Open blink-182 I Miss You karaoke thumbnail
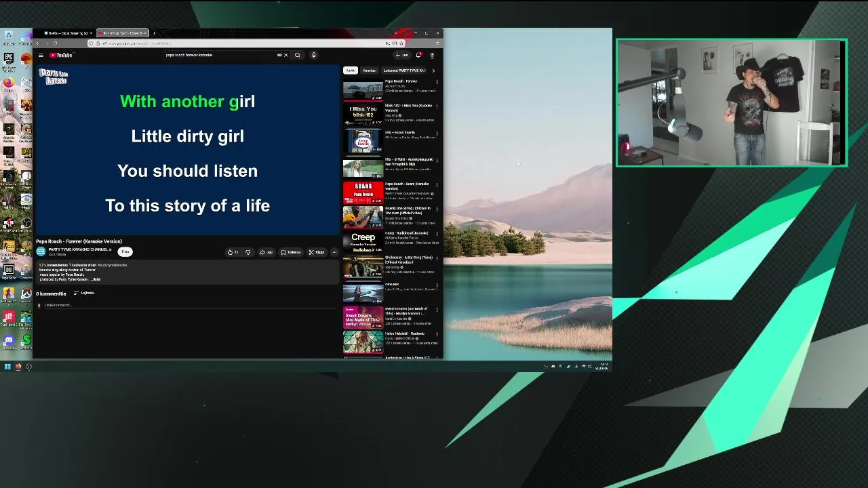This screenshot has width=868, height=488. point(363,115)
